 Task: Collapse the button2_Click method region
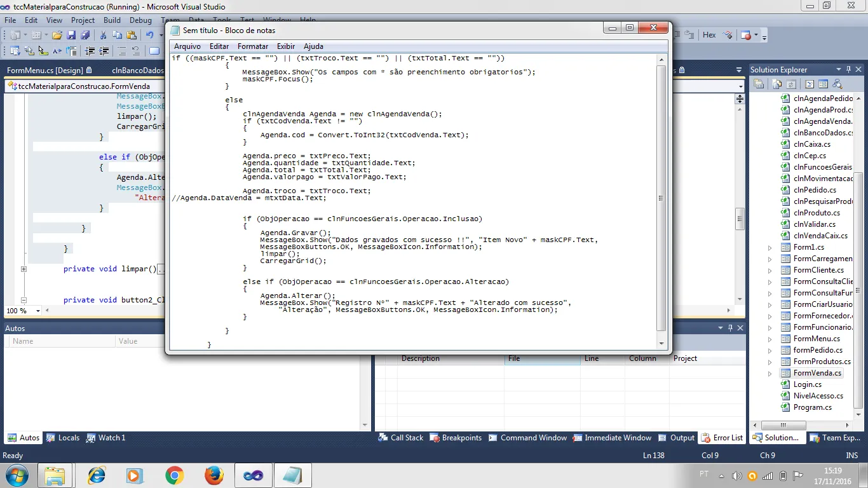[x=24, y=300]
